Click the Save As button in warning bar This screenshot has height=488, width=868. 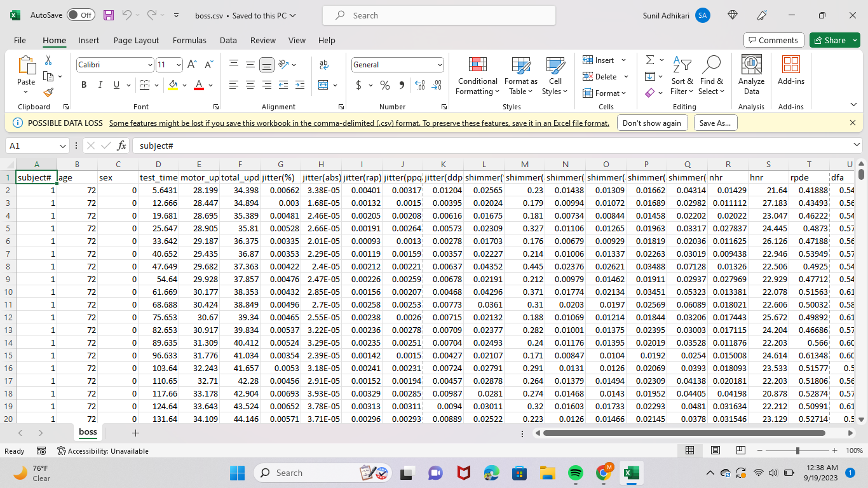715,123
